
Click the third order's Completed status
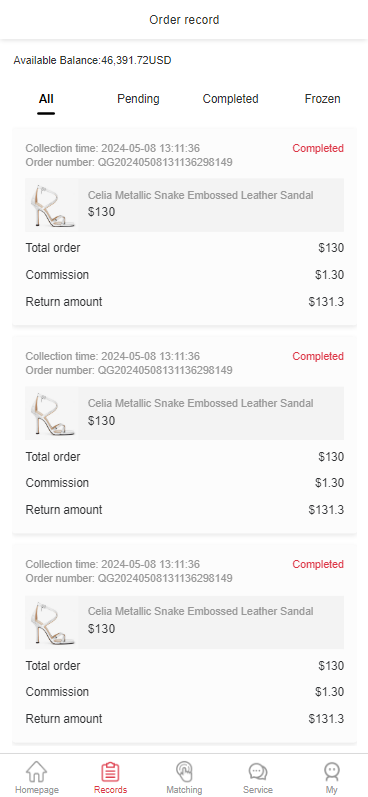click(x=318, y=564)
